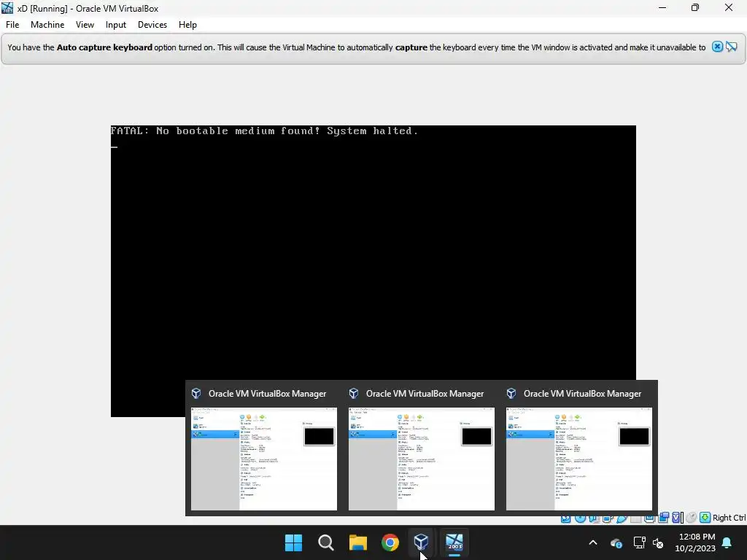Open the Windows Start menu
This screenshot has width=747, height=560.
(x=293, y=542)
